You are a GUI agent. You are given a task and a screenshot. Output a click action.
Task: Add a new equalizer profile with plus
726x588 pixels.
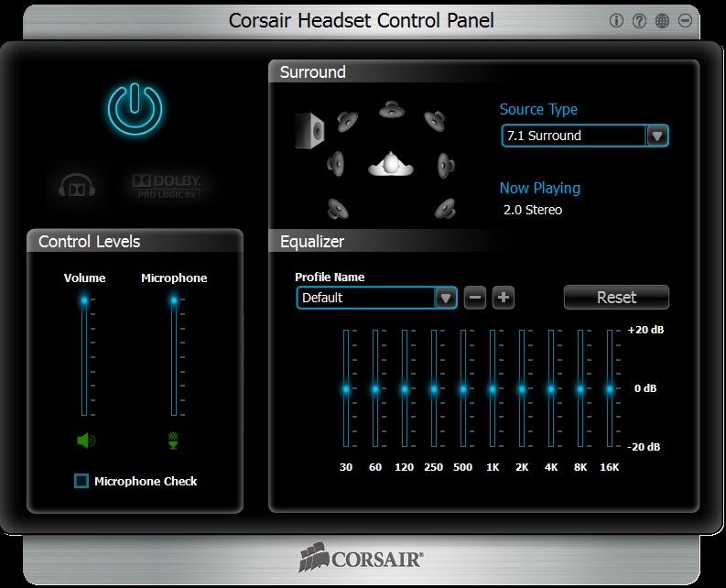tap(504, 298)
